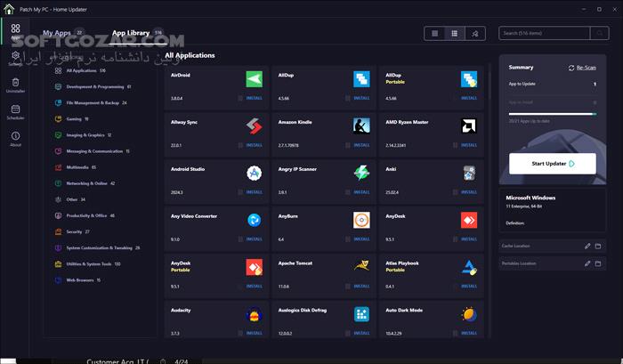623x364 pixels.
Task: Tick the checkbox for Amazon Kindle
Action: [x=348, y=145]
